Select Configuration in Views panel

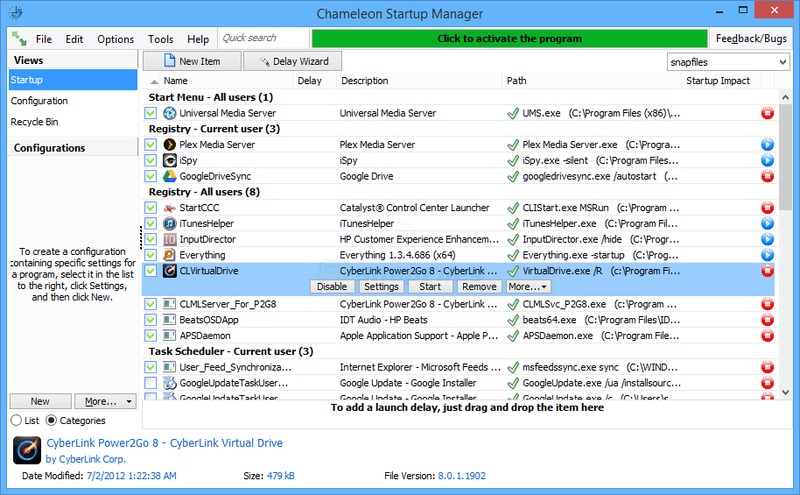tap(72, 101)
